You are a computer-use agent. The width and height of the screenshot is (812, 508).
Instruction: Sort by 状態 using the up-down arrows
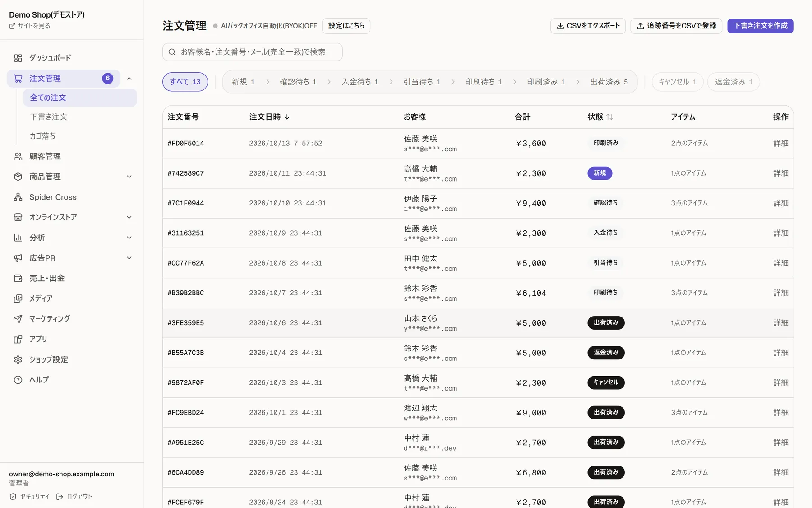pyautogui.click(x=609, y=117)
